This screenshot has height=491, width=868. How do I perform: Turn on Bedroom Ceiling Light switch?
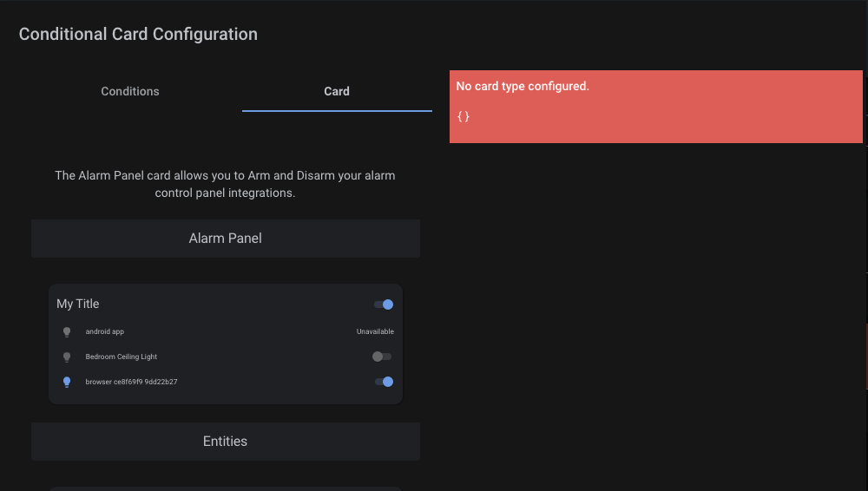coord(381,357)
